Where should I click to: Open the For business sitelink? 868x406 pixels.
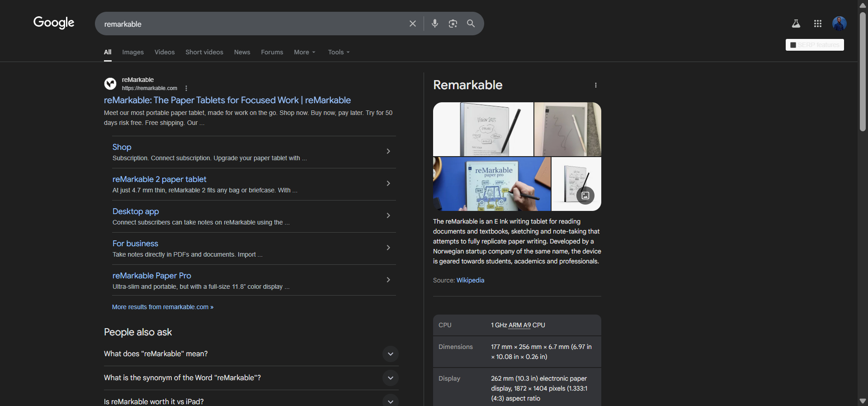tap(135, 244)
